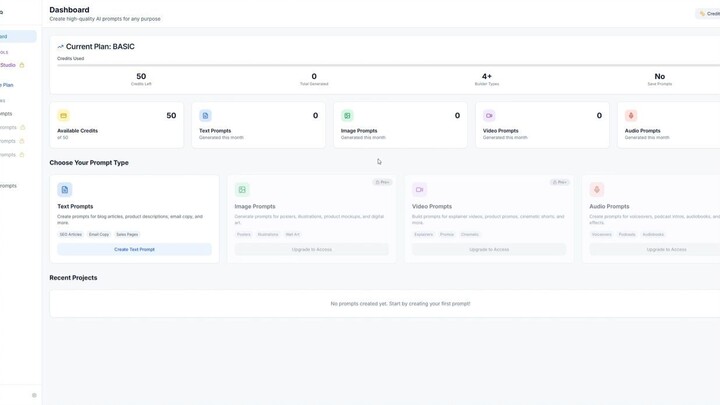Image resolution: width=720 pixels, height=405 pixels.
Task: Click the 'Current Plan: BASIC' heading
Action: click(x=100, y=46)
